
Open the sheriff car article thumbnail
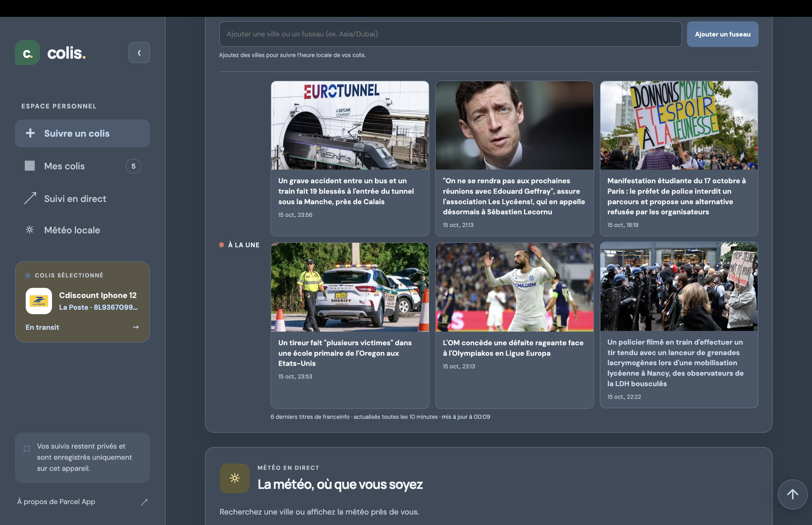pyautogui.click(x=350, y=287)
